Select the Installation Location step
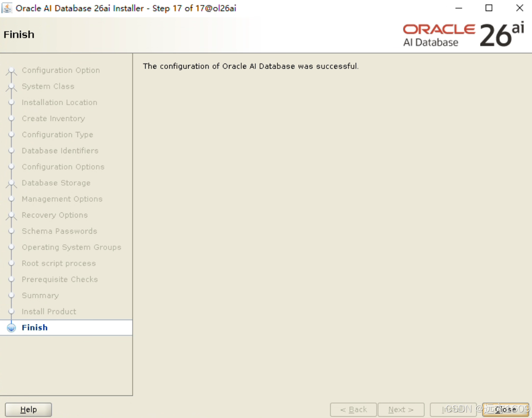This screenshot has height=418, width=532. [x=60, y=103]
